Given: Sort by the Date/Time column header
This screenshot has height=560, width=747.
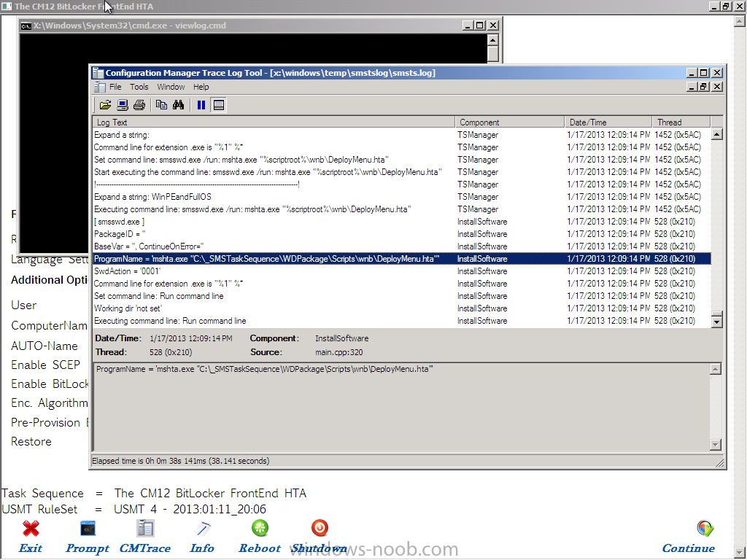Looking at the screenshot, I should [x=608, y=122].
